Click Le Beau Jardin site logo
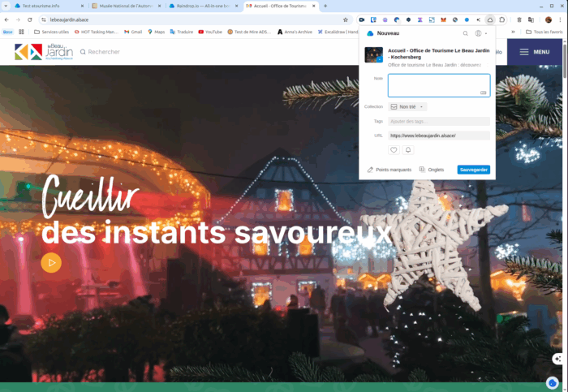This screenshot has height=392, width=568. click(41, 52)
